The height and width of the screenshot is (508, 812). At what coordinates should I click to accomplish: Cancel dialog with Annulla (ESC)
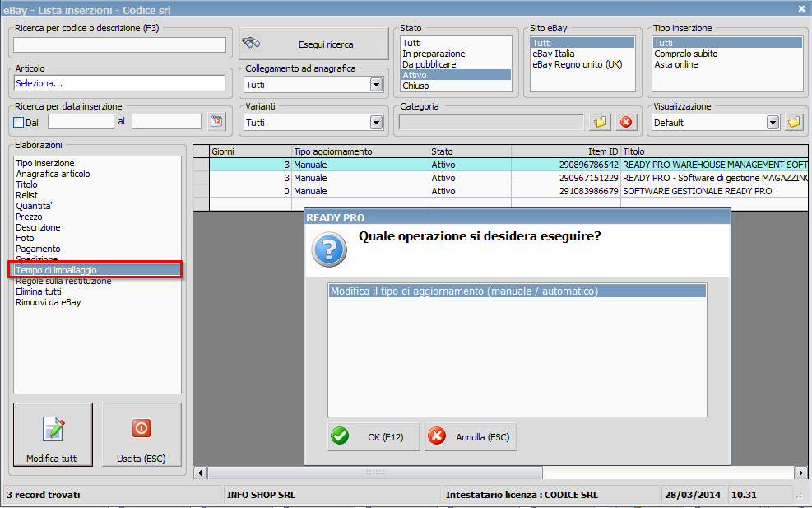pyautogui.click(x=471, y=437)
